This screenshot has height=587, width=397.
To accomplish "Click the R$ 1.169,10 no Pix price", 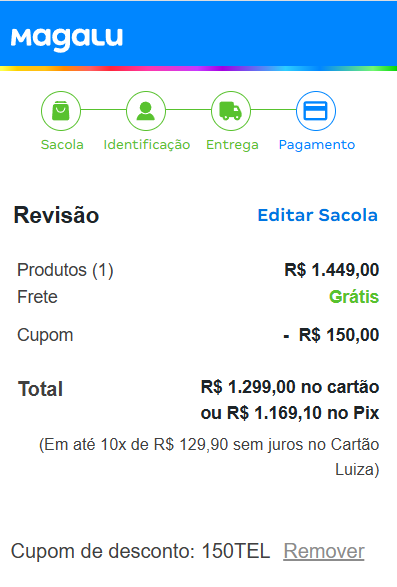I will tap(290, 413).
